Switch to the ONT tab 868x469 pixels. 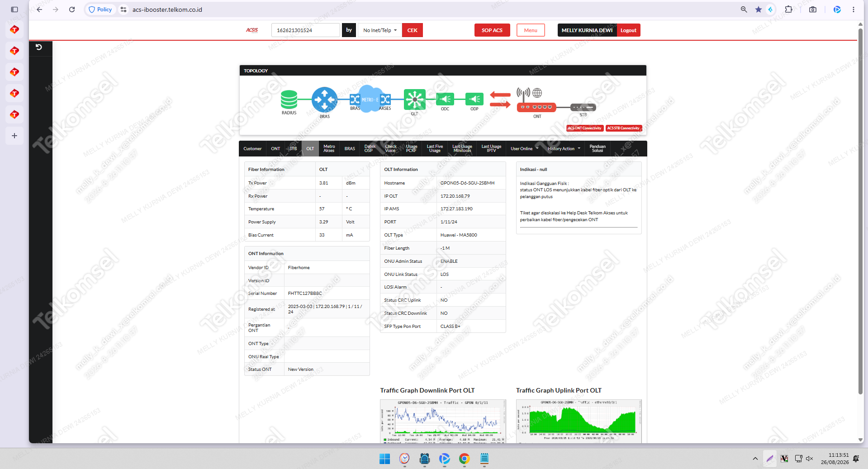click(x=275, y=149)
